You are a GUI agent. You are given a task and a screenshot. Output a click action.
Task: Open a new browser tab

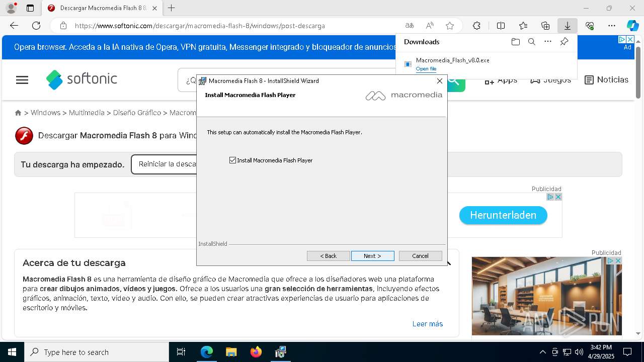coord(172,8)
